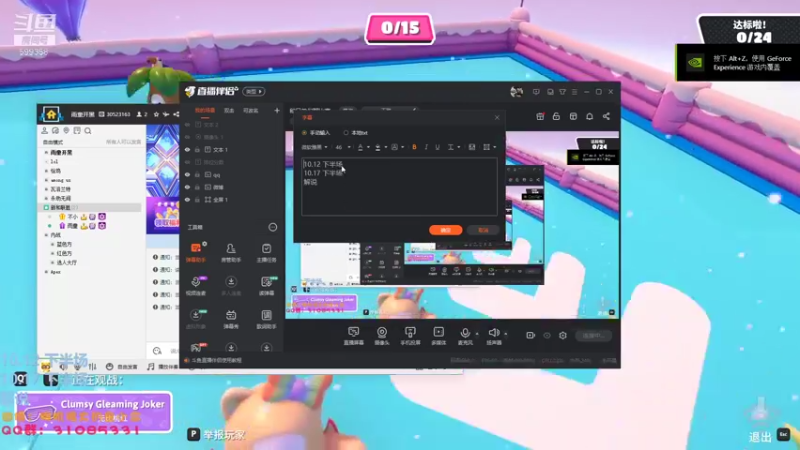The image size is (800, 450).
Task: Click the record video icon in bottom bar
Action: click(x=531, y=335)
